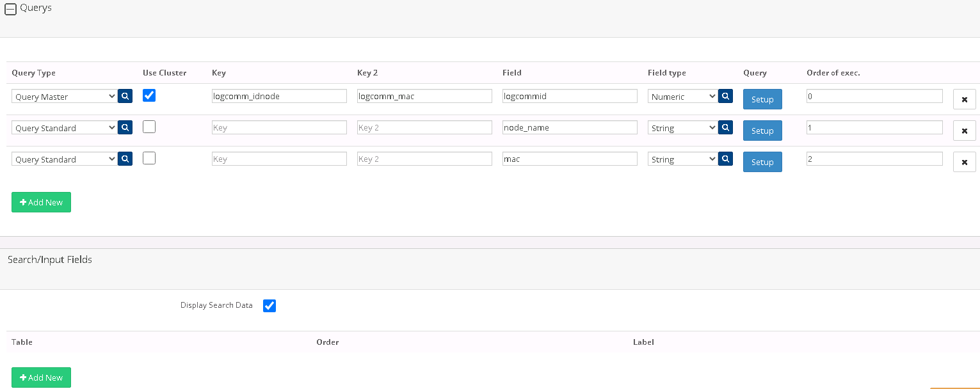Click the empty Key 2 field in mac row
Screen dimensions: 980x389
pos(424,159)
